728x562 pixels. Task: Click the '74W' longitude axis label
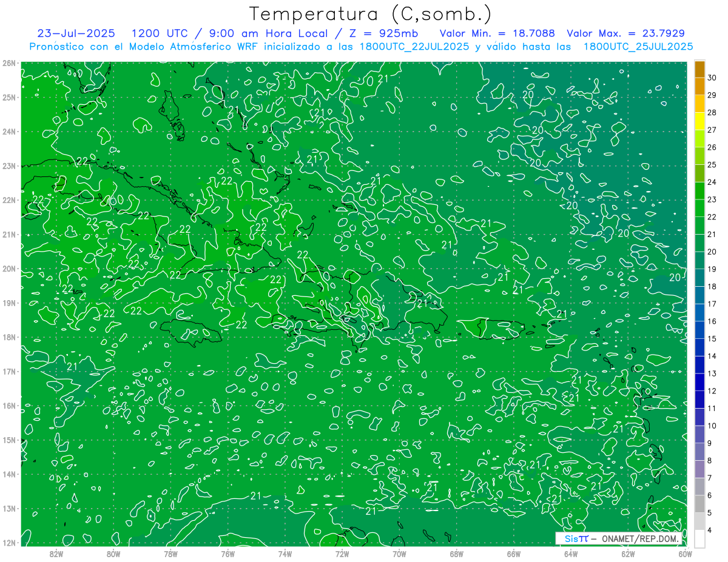pyautogui.click(x=285, y=553)
